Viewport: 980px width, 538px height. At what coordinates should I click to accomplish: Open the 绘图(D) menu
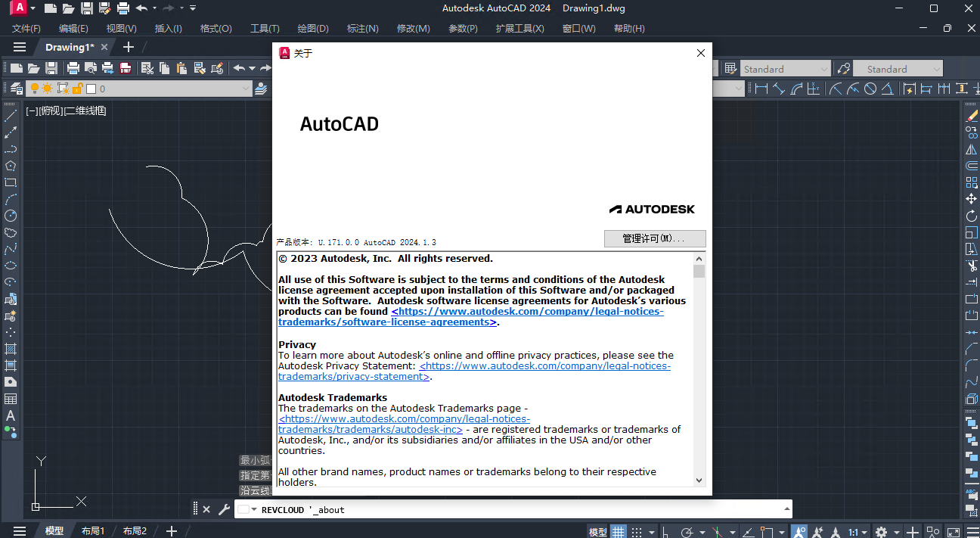pyautogui.click(x=312, y=28)
